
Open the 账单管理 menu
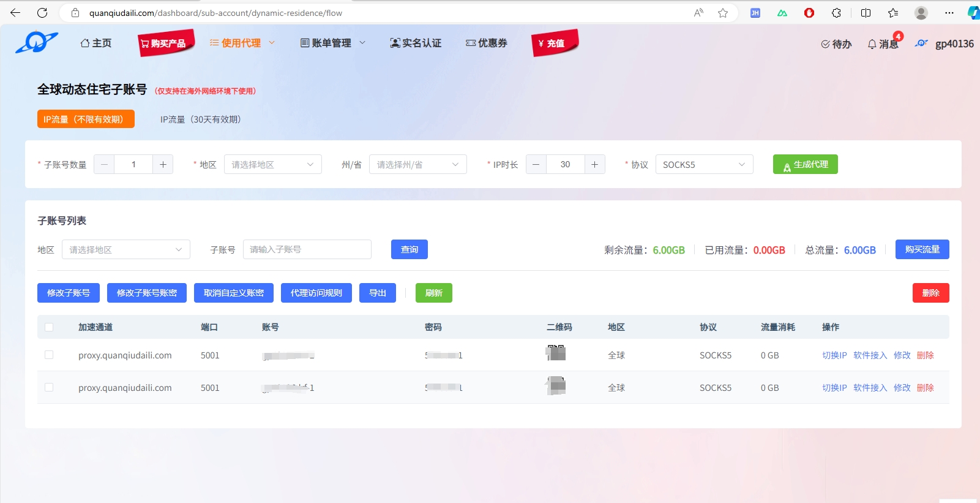tap(332, 43)
